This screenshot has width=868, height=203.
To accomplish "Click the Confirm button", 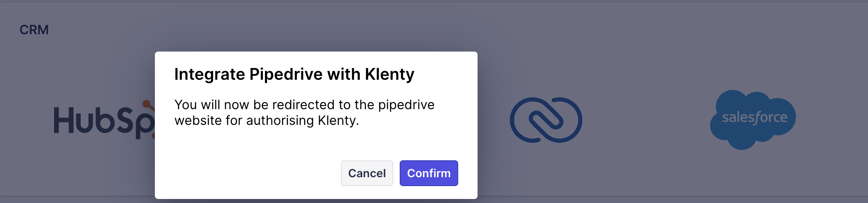I will tap(428, 173).
